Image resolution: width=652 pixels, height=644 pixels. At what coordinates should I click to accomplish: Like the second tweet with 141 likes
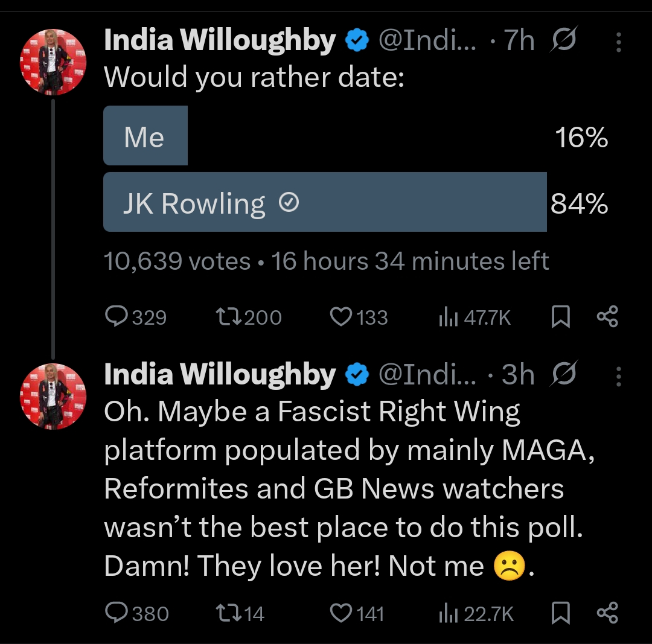coord(341,613)
